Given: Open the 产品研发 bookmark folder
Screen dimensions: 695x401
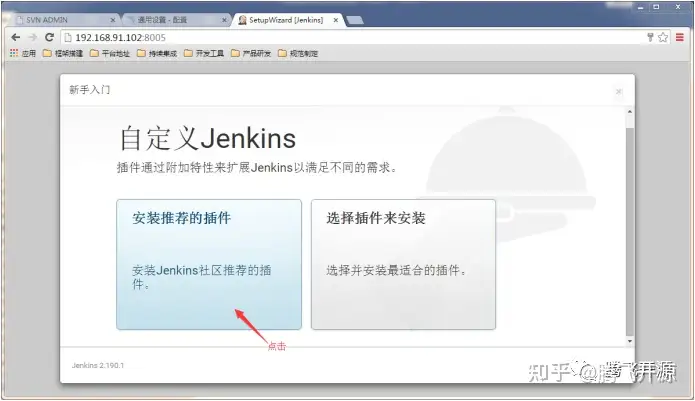Looking at the screenshot, I should (x=251, y=53).
